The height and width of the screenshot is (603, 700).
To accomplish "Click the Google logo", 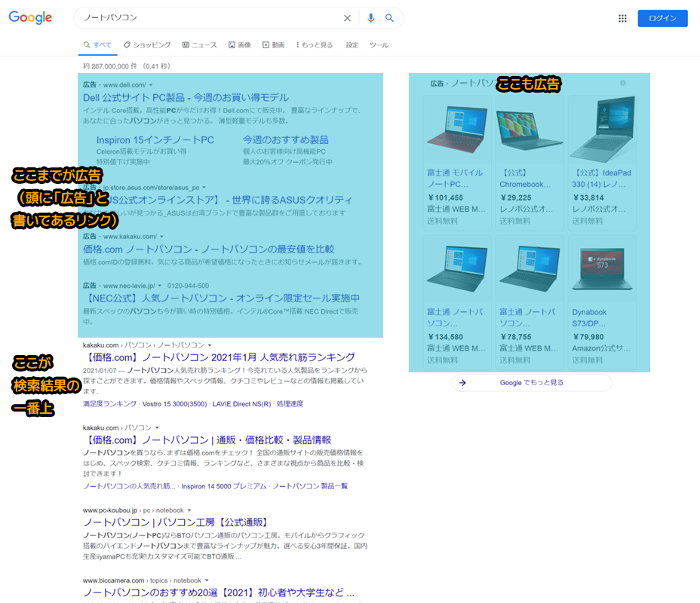I will point(30,17).
